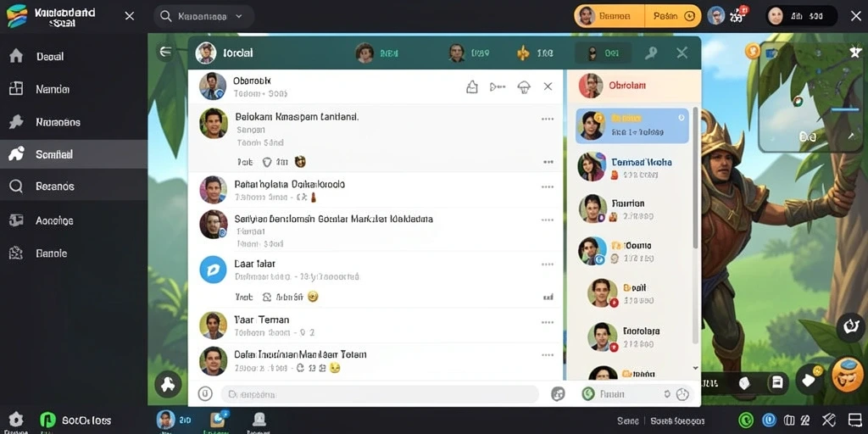Click the crossed-tools icon in bottom-right bar
This screenshot has height=434, width=868.
click(828, 420)
